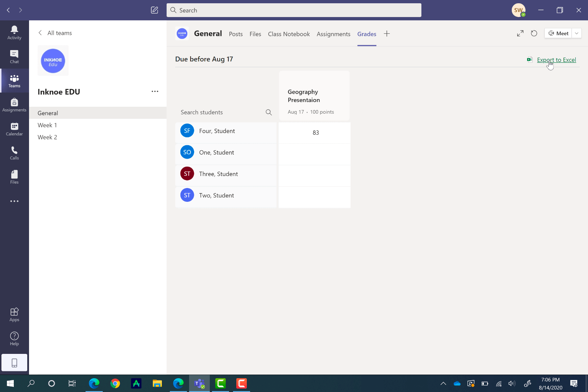
Task: Click inside the Search students field
Action: (x=218, y=112)
